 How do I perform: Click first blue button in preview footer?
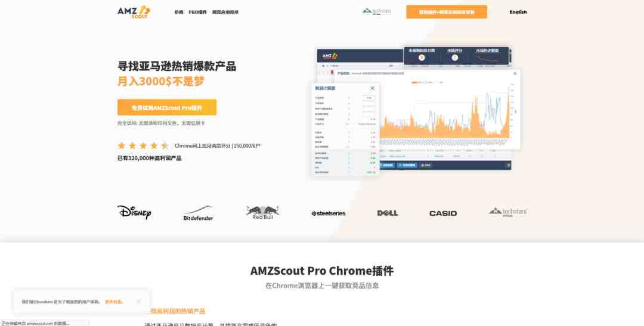pos(386,165)
